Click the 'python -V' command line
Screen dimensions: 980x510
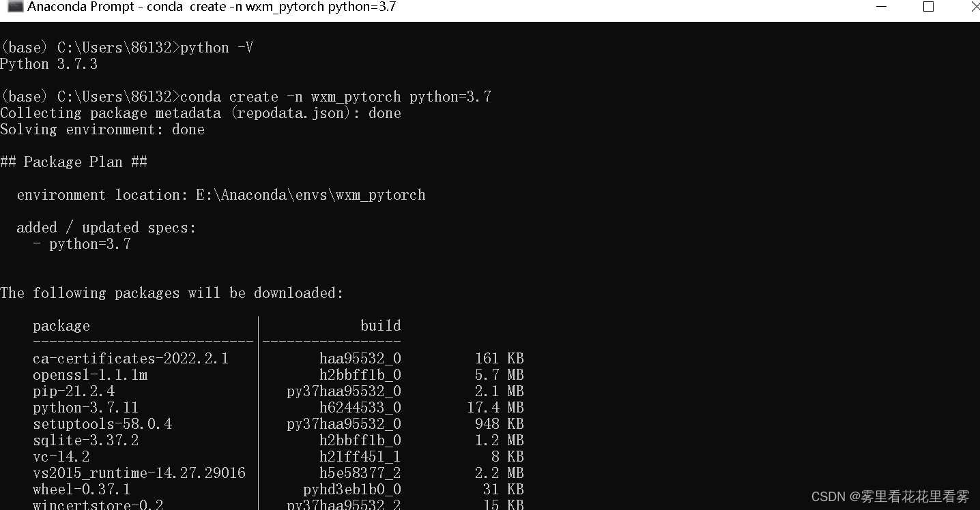(x=127, y=48)
